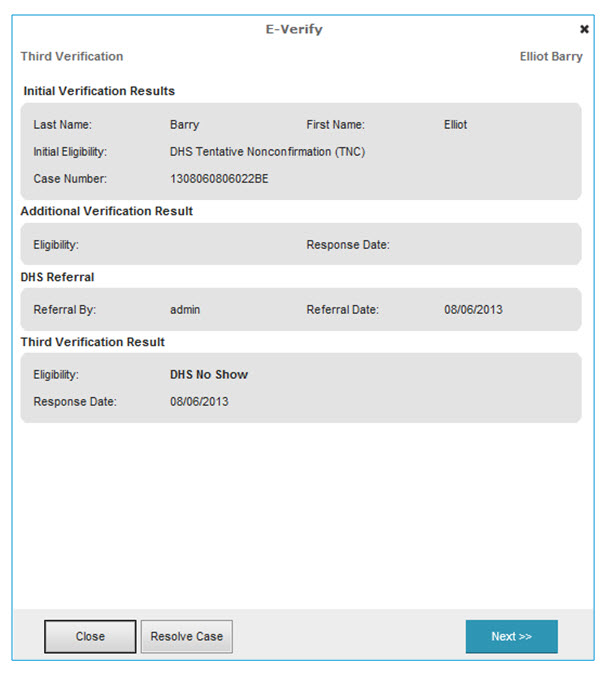Click the Initial Eligibility label
613x676 pixels.
coord(70,152)
